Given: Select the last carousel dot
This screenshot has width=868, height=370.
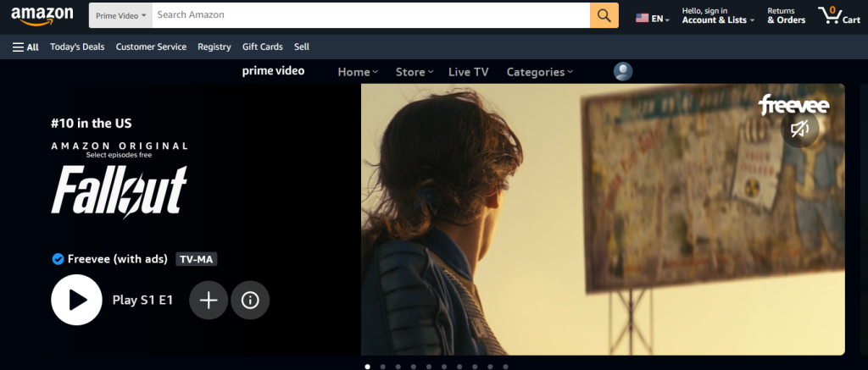Looking at the screenshot, I should (x=505, y=366).
